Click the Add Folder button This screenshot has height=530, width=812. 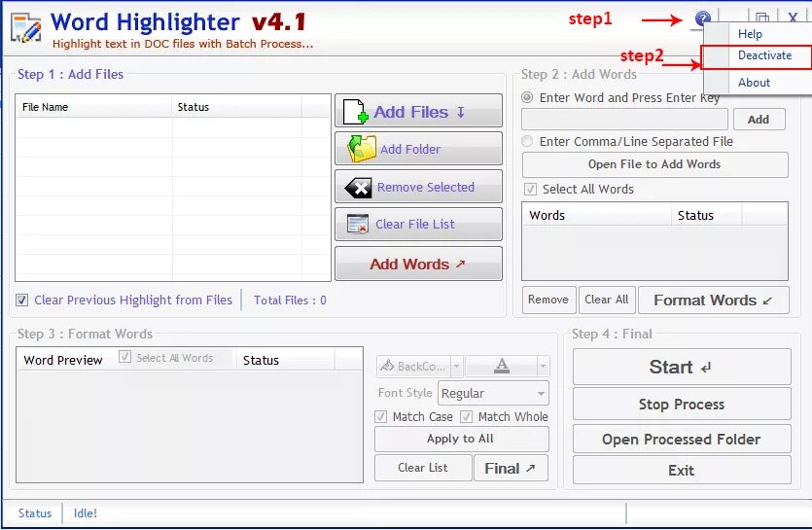(418, 149)
